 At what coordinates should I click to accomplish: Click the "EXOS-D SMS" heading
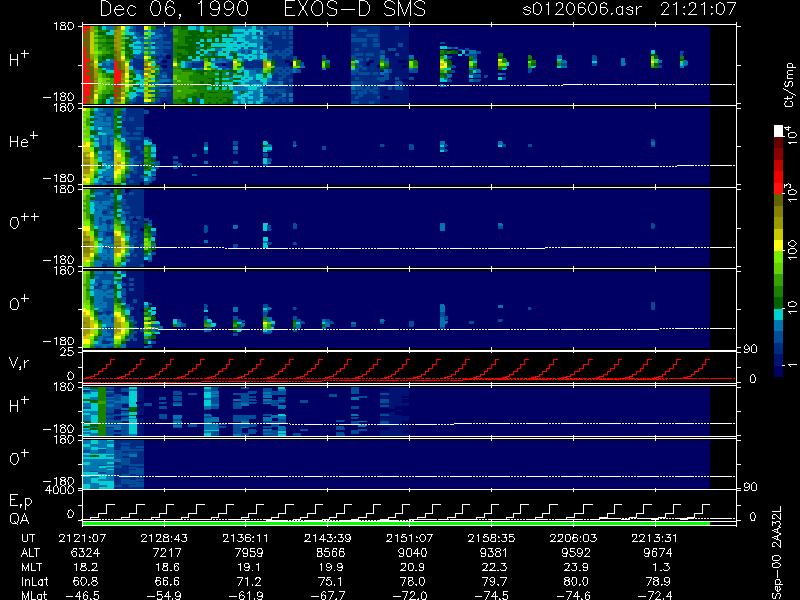coord(355,9)
